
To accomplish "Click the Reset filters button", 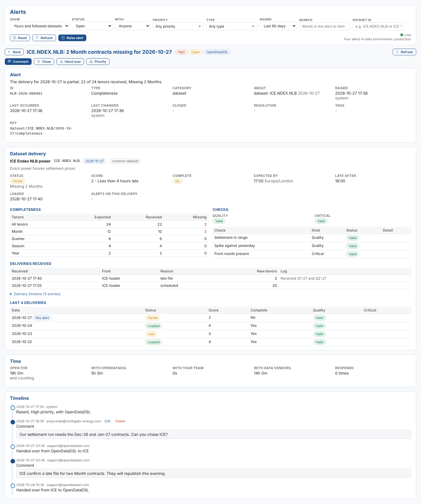I will (20, 38).
